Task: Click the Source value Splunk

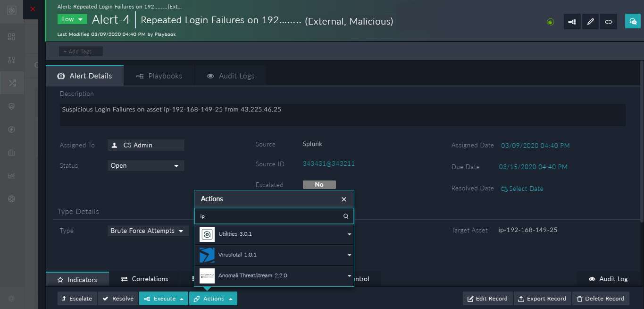Action: (x=312, y=144)
